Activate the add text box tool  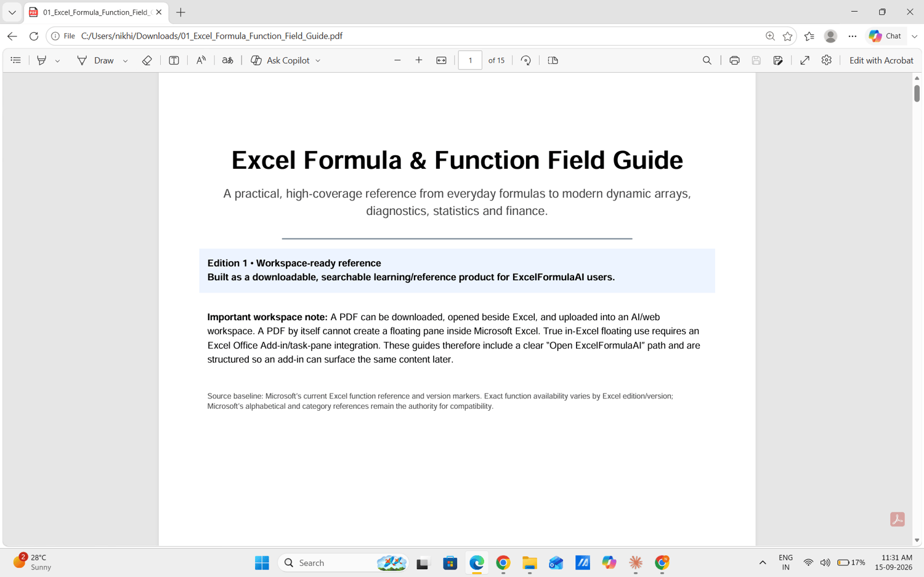[174, 60]
